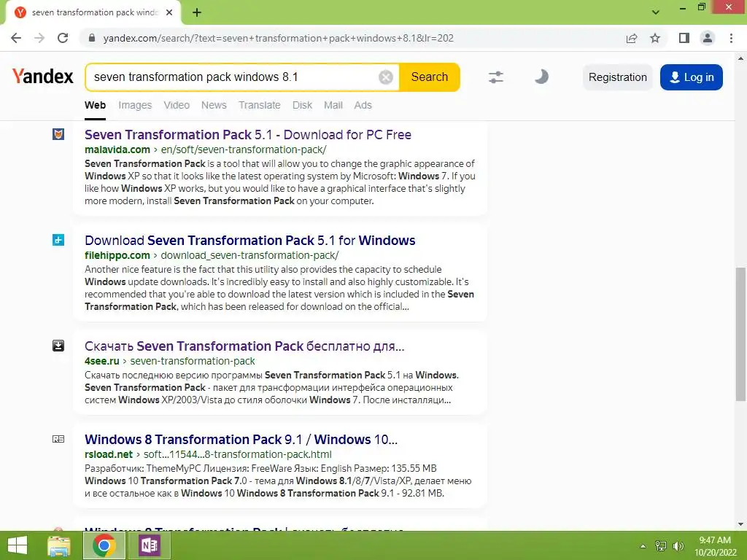Toggle dark theme moon icon
The height and width of the screenshot is (560, 747).
tap(541, 77)
